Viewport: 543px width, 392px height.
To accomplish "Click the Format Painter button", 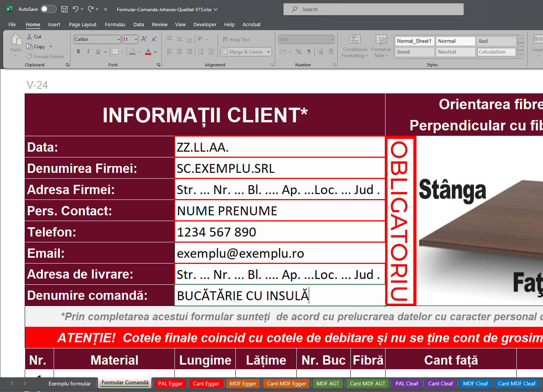I will coord(45,57).
